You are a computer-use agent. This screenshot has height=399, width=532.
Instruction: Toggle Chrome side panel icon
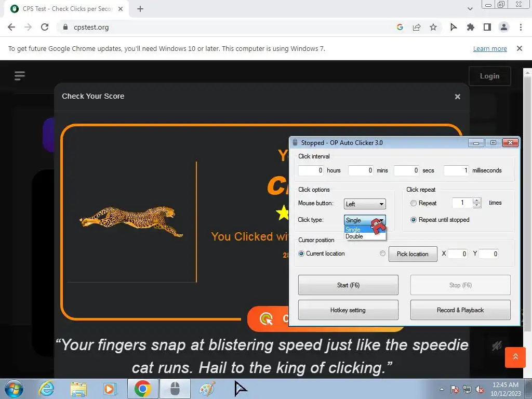pos(487,27)
